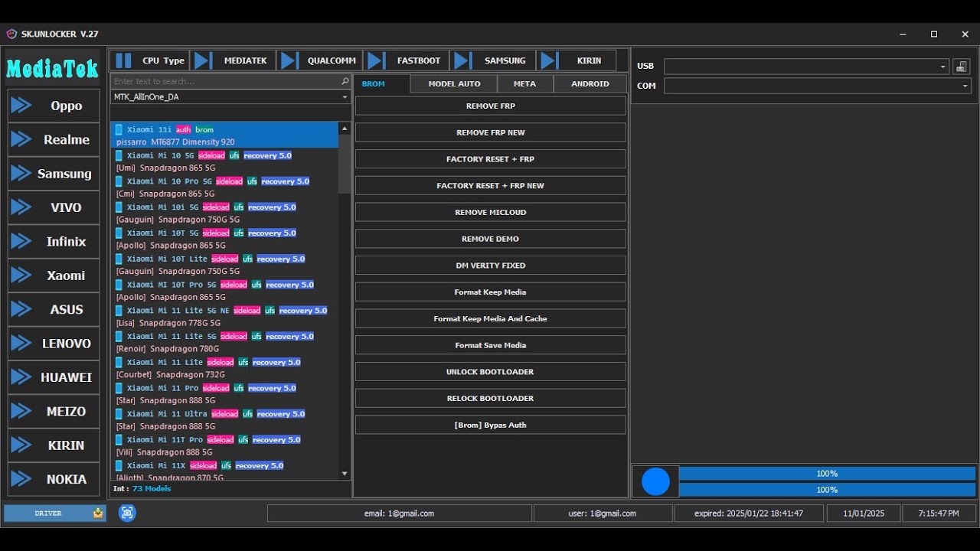Click model list scrollbar down arrow
Screen dimensions: 980x551
click(x=345, y=474)
